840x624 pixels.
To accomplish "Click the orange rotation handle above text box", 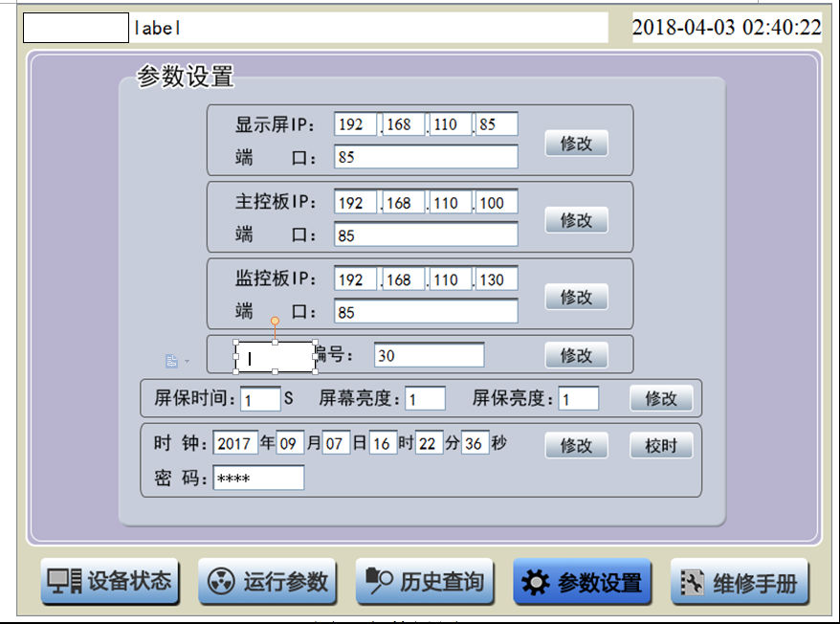I will click(x=276, y=322).
